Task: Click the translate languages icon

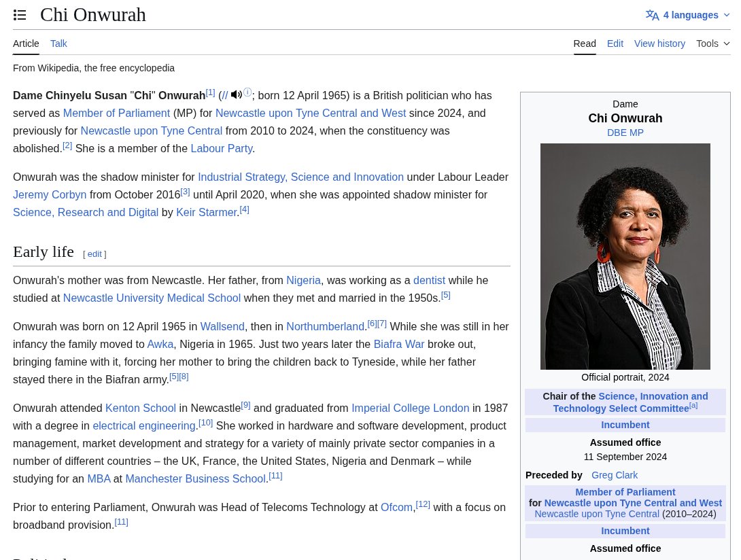Action: 652,15
